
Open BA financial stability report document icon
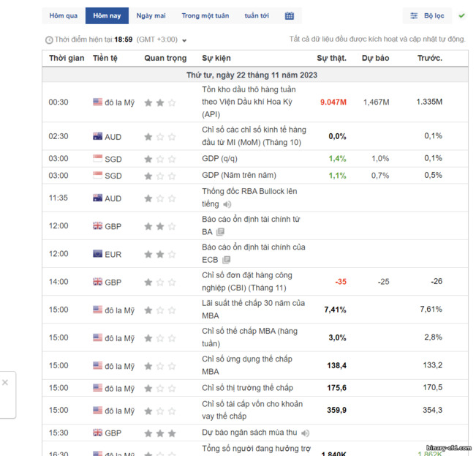point(220,232)
